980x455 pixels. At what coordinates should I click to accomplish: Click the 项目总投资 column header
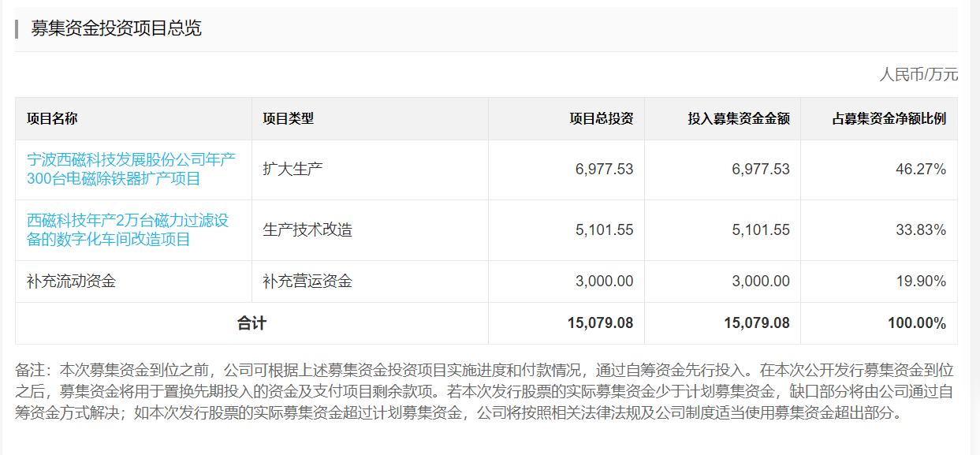[602, 119]
